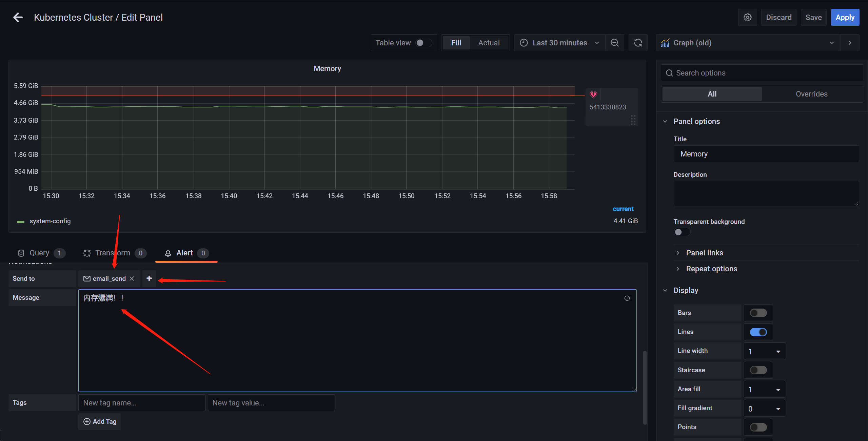This screenshot has height=441, width=868.
Task: Click the New tag name input field
Action: coord(141,403)
